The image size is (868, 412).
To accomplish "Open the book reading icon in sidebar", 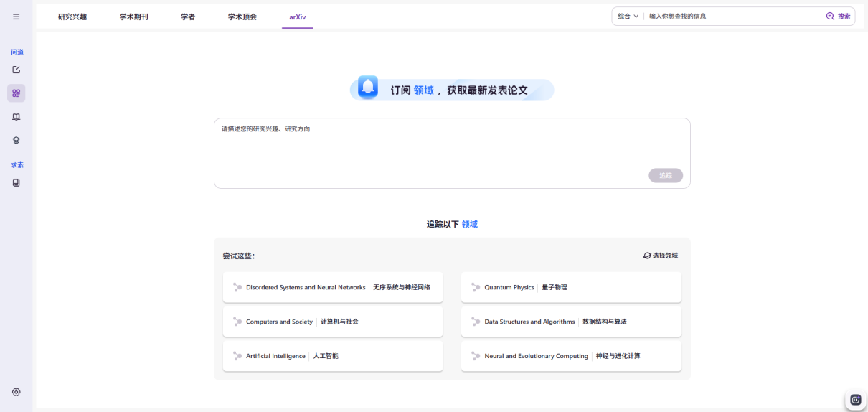I will 16,117.
